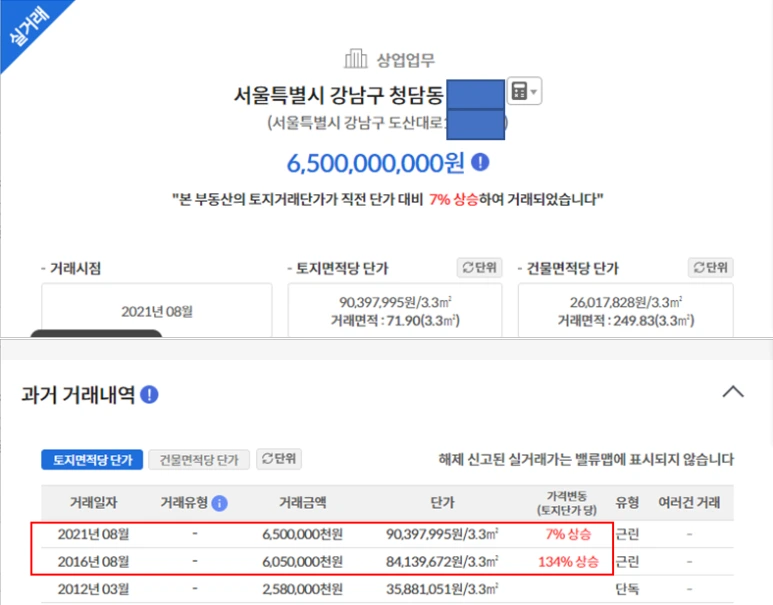The width and height of the screenshot is (773, 605).
Task: Click the 단독 type cell
Action: [627, 589]
